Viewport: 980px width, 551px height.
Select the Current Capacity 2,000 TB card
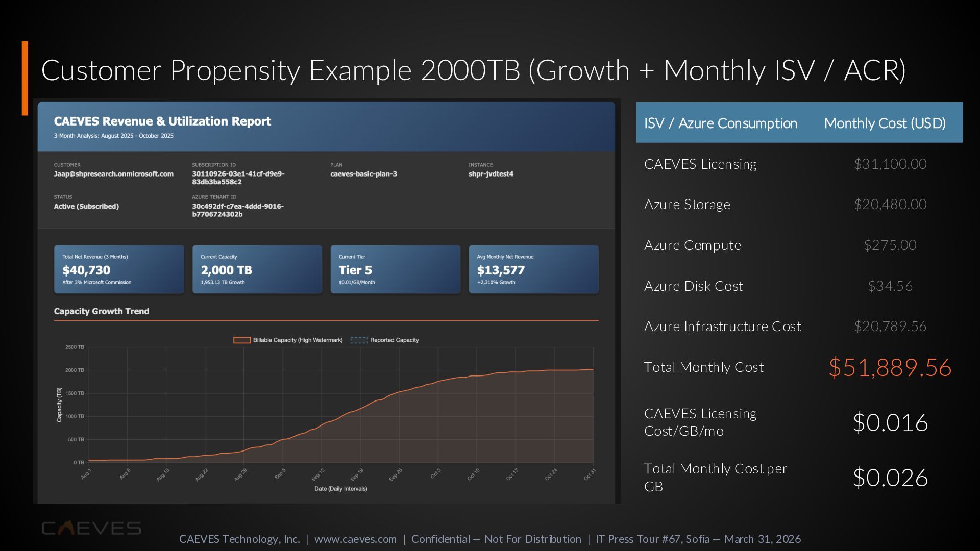257,269
